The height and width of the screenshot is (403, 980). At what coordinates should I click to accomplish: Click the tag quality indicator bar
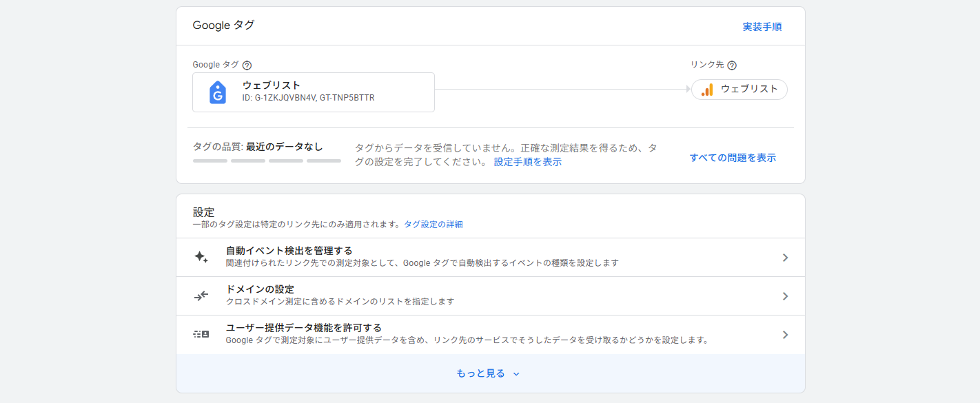[x=267, y=161]
